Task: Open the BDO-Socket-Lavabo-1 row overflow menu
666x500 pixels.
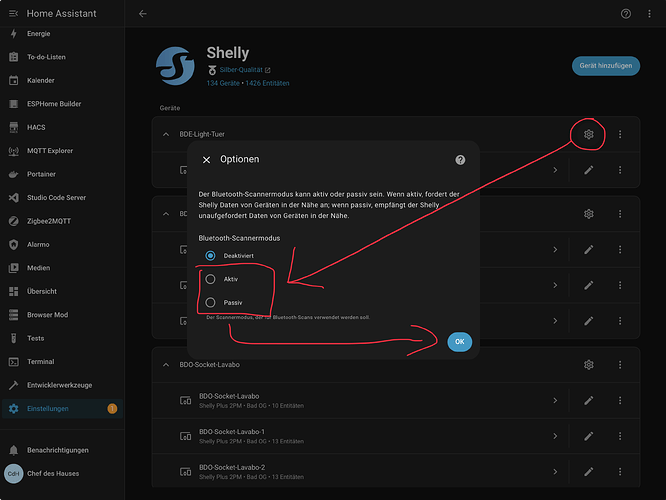Action: coord(620,436)
